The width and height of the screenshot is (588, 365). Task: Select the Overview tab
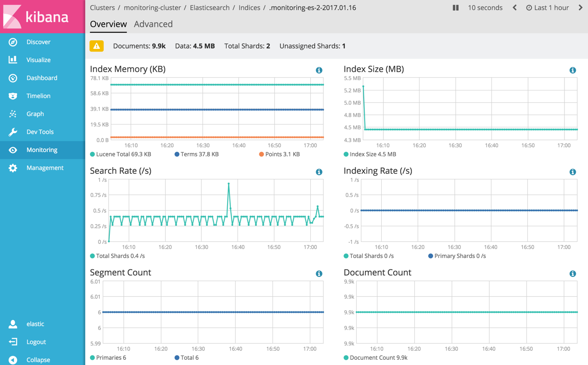108,24
